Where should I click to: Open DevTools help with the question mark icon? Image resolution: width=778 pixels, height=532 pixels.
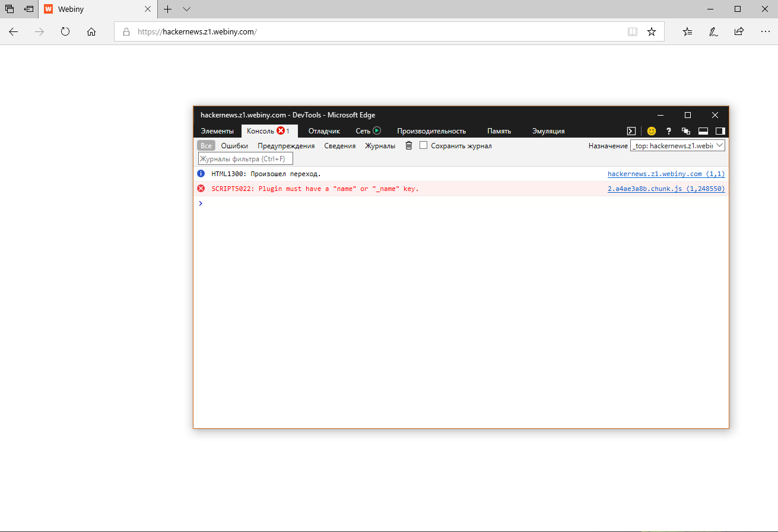pos(668,130)
